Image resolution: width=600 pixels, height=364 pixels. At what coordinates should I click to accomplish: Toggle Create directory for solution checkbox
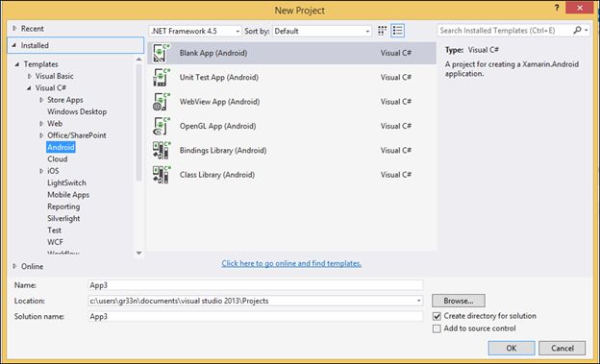coord(437,316)
